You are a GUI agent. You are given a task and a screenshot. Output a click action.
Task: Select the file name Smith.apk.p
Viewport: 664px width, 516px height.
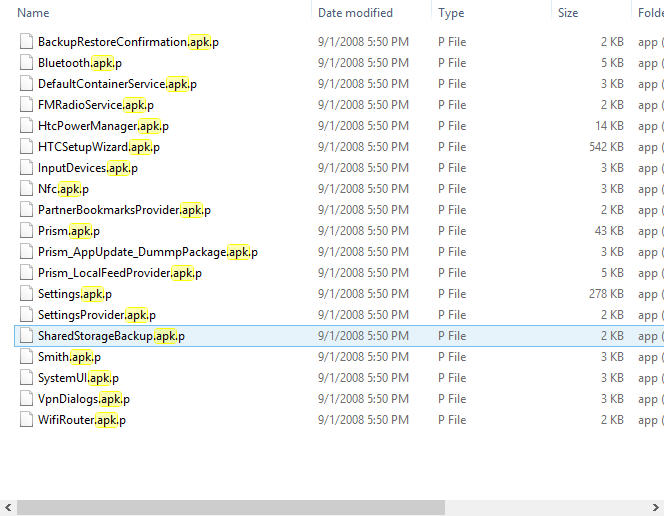coord(69,357)
